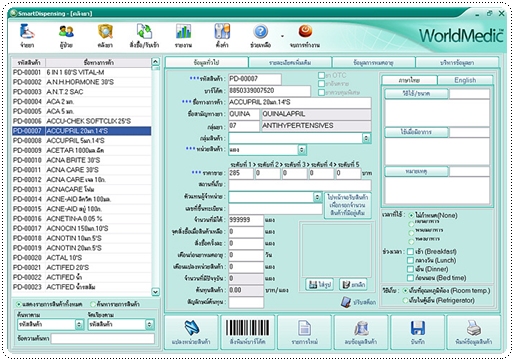
Task: Switch to the Thai language tab
Action: pyautogui.click(x=409, y=80)
